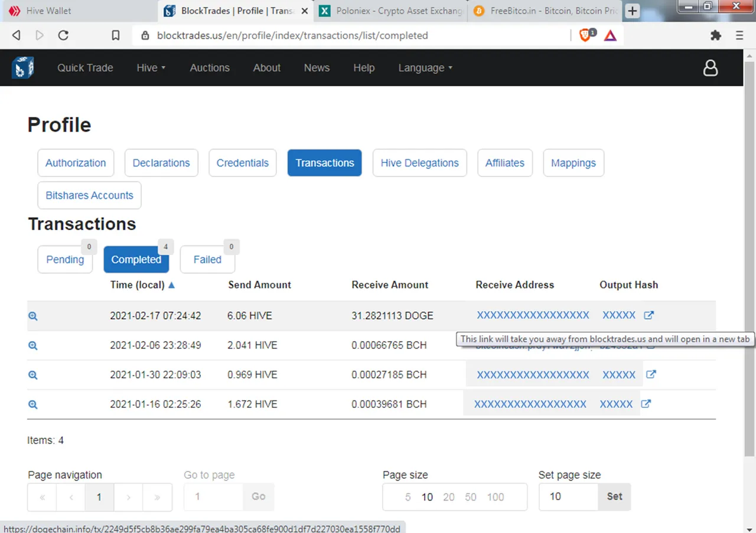This screenshot has width=756, height=533.
Task: Select page size 5
Action: pyautogui.click(x=408, y=497)
